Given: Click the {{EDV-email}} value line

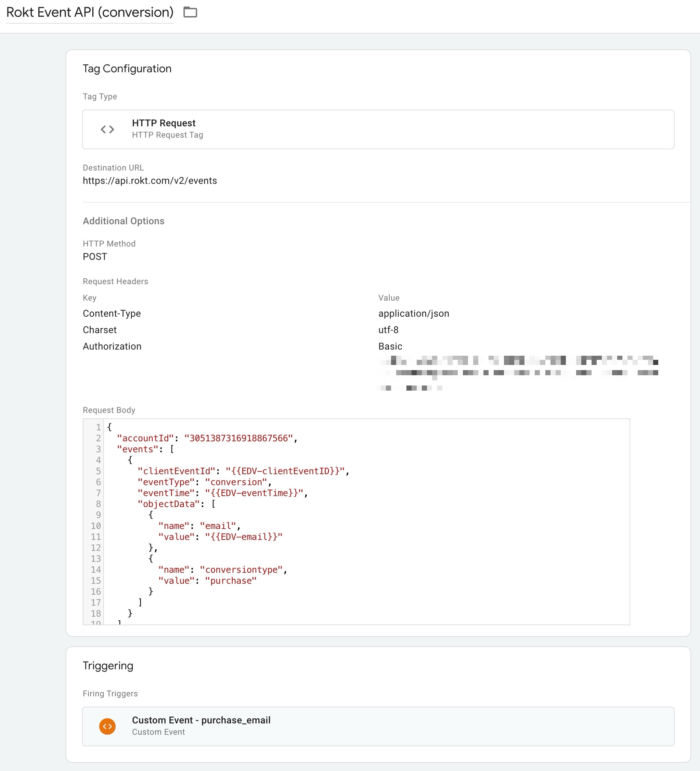Looking at the screenshot, I should pyautogui.click(x=220, y=536).
